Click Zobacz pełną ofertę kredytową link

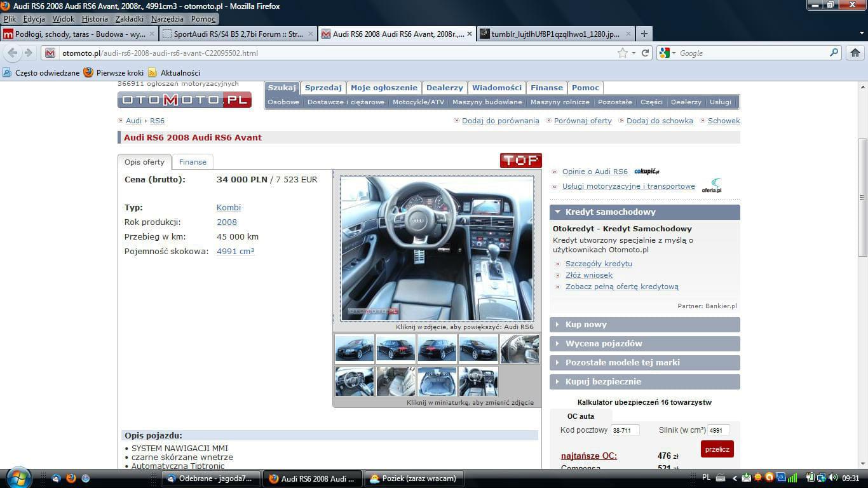[622, 287]
